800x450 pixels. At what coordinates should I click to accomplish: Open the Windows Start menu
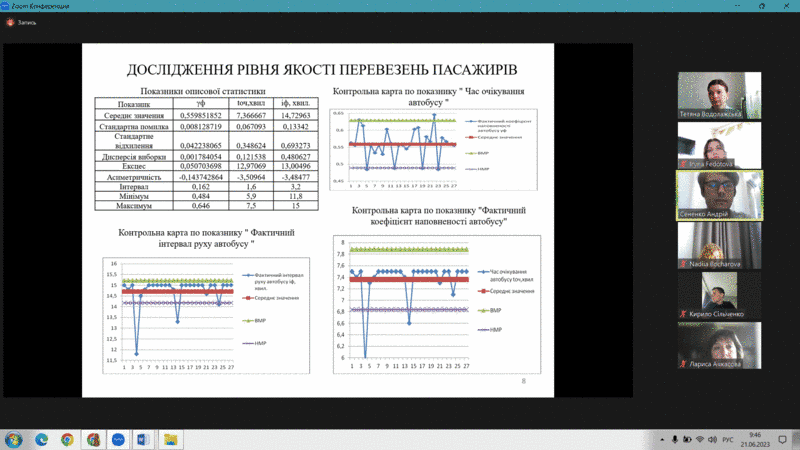14,439
